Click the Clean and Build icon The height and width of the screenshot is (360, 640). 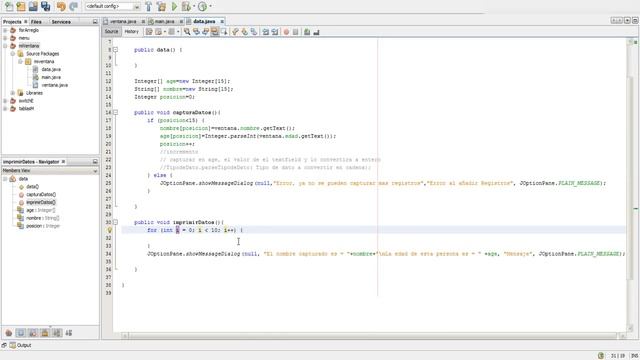pyautogui.click(x=162, y=6)
